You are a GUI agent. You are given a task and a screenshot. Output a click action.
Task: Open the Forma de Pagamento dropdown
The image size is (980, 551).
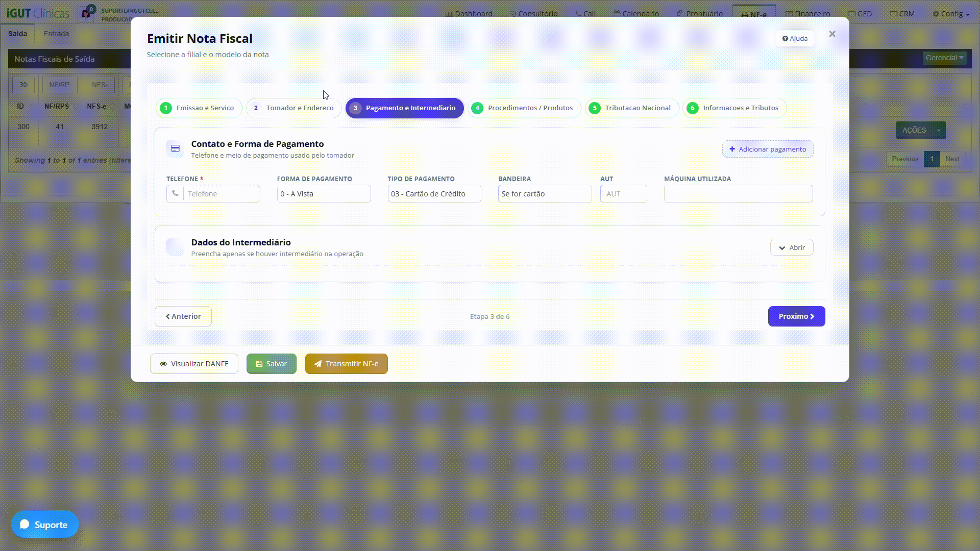324,193
